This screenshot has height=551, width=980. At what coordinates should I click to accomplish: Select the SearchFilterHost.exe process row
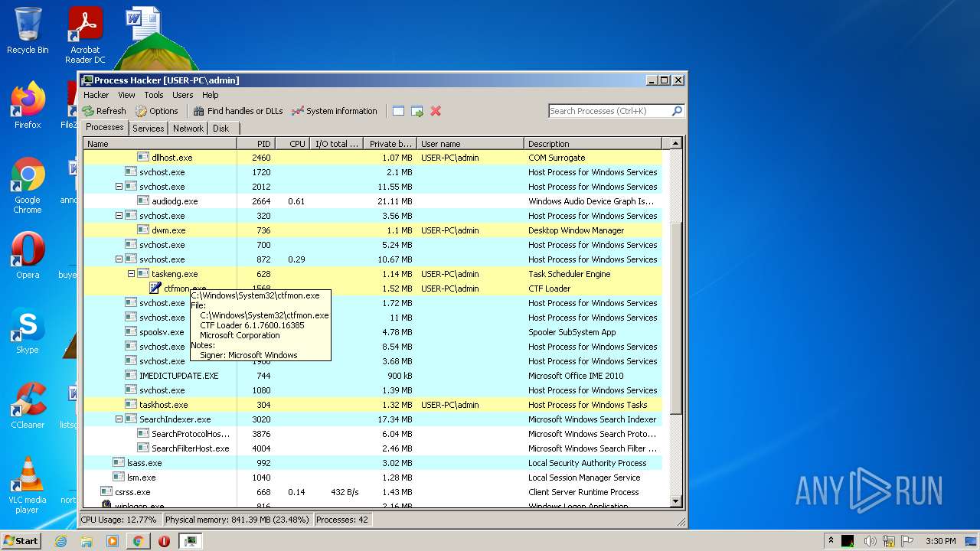point(372,448)
